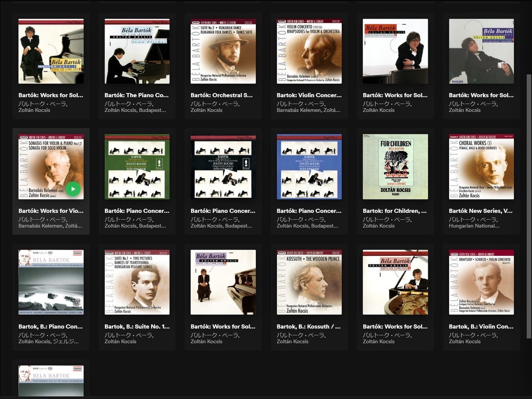Open the For Children album cover
Screen dimensions: 532x399
click(395, 167)
